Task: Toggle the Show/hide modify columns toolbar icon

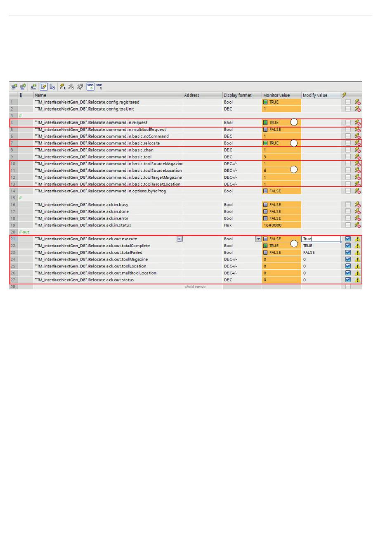Action: pyautogui.click(x=43, y=87)
